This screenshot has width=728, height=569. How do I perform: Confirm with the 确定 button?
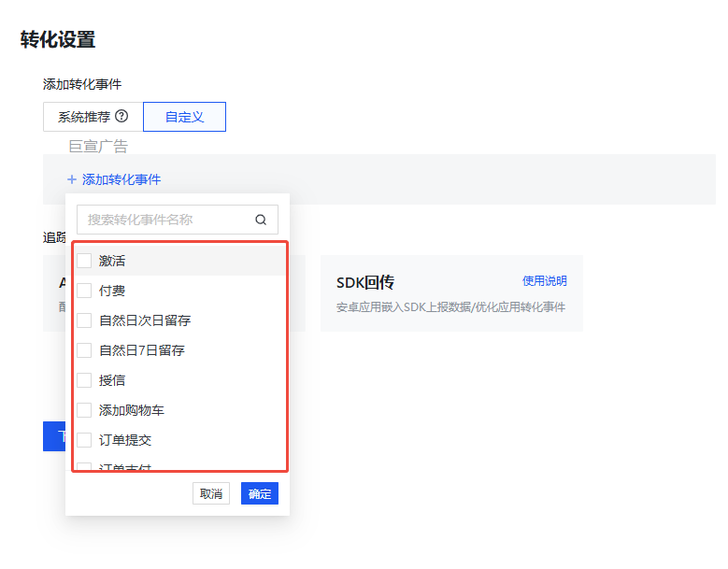coord(260,493)
